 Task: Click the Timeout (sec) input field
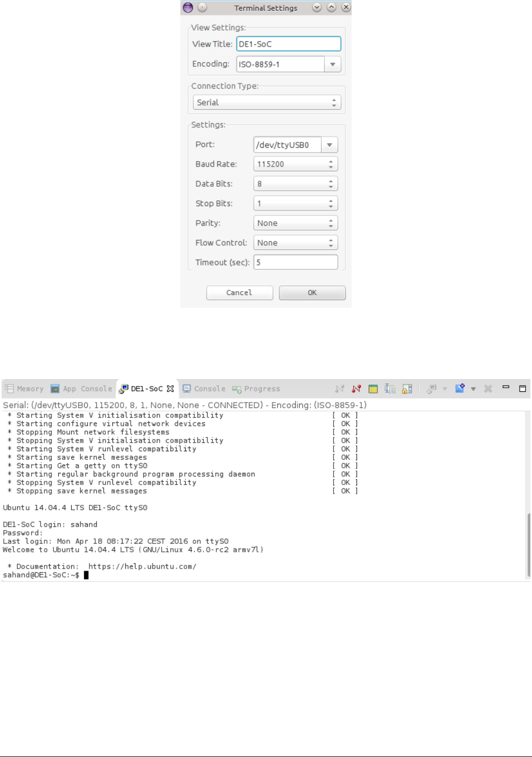pos(295,262)
